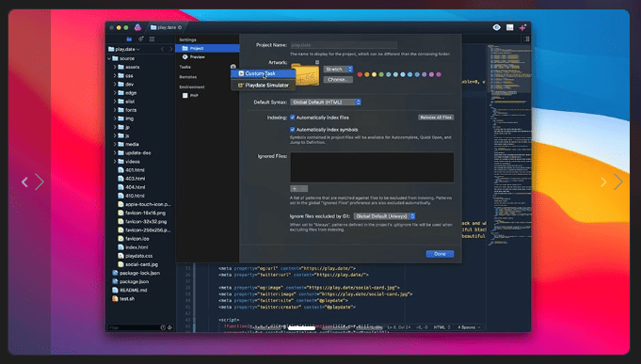
Task: Switch to the play.date tab
Action: pos(166,27)
